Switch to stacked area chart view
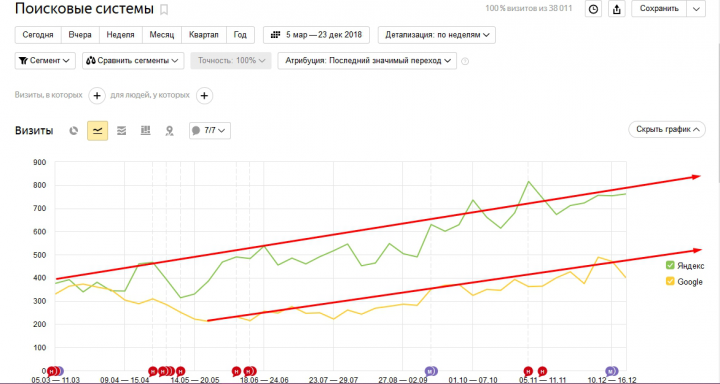The width and height of the screenshot is (720, 384). click(121, 131)
